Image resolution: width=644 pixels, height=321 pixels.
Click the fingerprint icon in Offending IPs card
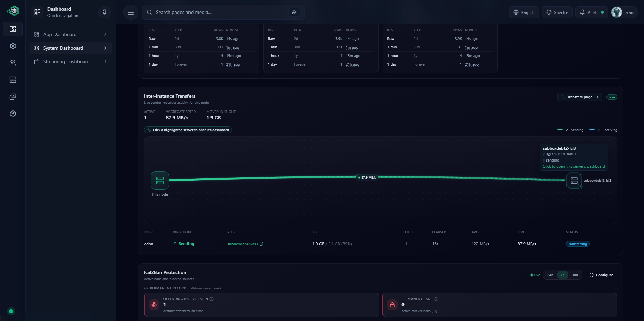pyautogui.click(x=154, y=305)
